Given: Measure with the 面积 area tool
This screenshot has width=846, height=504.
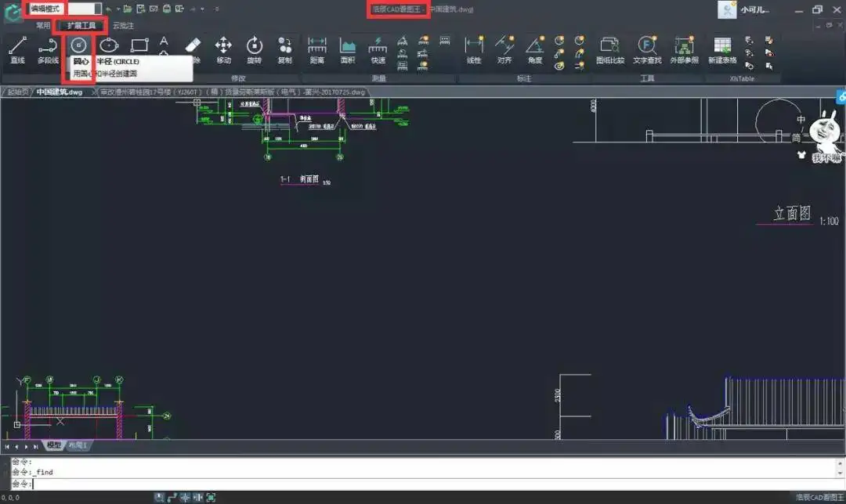Looking at the screenshot, I should [x=348, y=49].
